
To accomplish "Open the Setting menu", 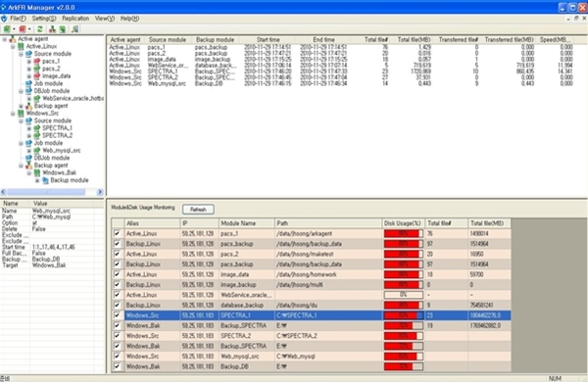I will point(44,19).
